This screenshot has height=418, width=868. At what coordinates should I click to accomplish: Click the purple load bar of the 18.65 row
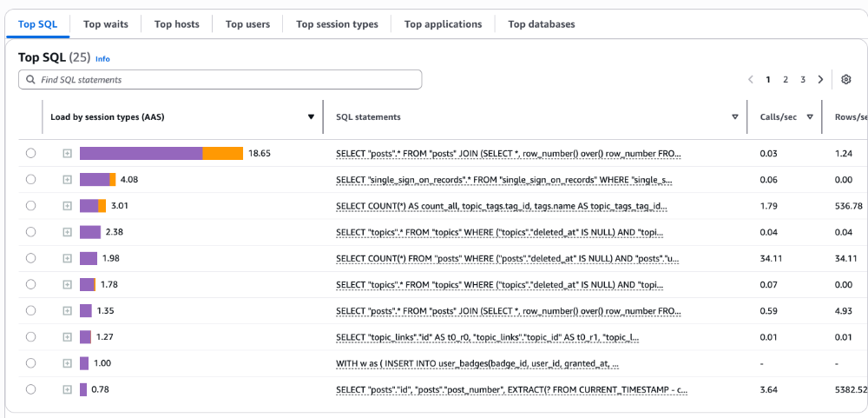coord(141,153)
